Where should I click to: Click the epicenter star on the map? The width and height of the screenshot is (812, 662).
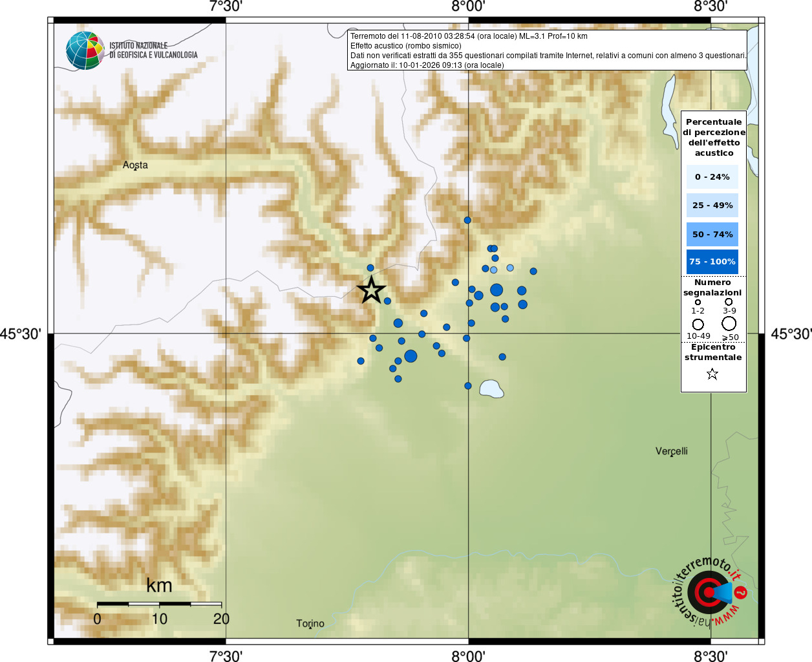pyautogui.click(x=371, y=290)
